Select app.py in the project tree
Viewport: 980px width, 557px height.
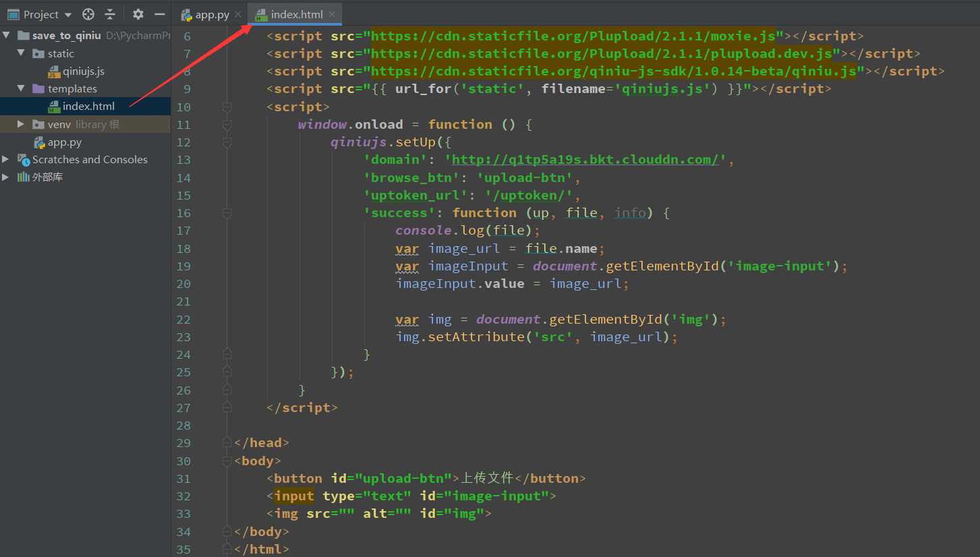point(85,142)
